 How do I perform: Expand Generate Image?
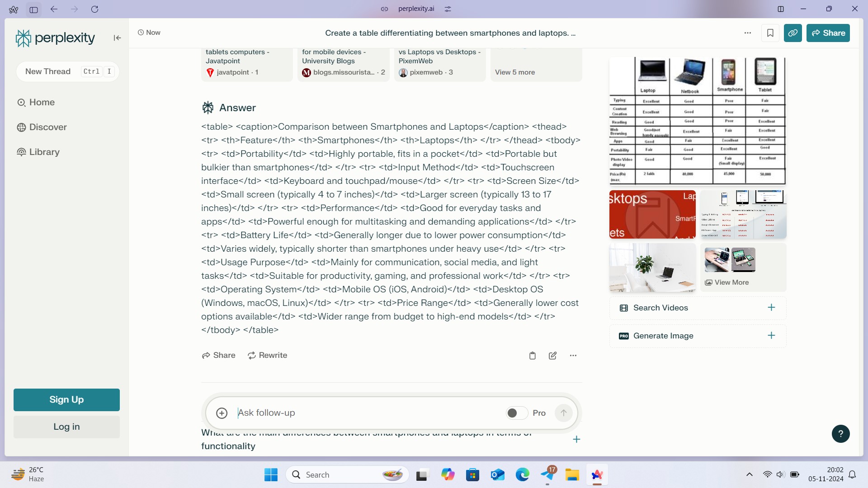tap(698, 336)
